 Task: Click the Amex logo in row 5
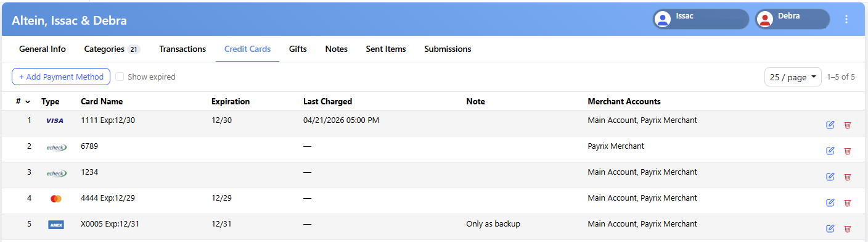tap(56, 225)
